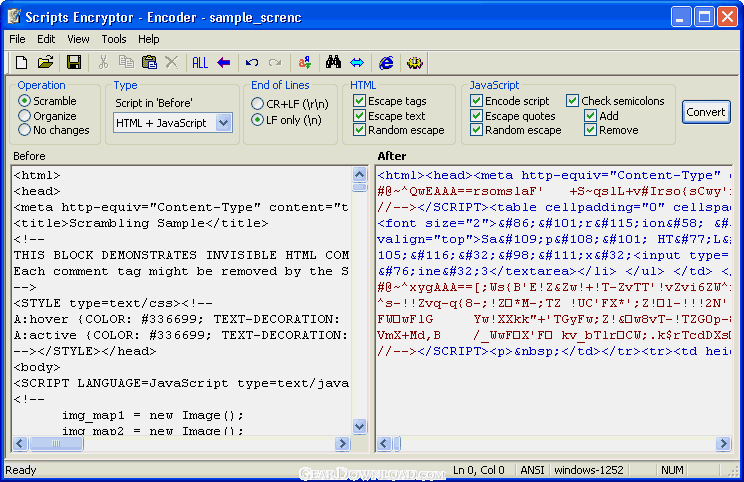Toggle HTML Random escape checkbox
Image resolution: width=744 pixels, height=482 pixels.
click(x=359, y=130)
